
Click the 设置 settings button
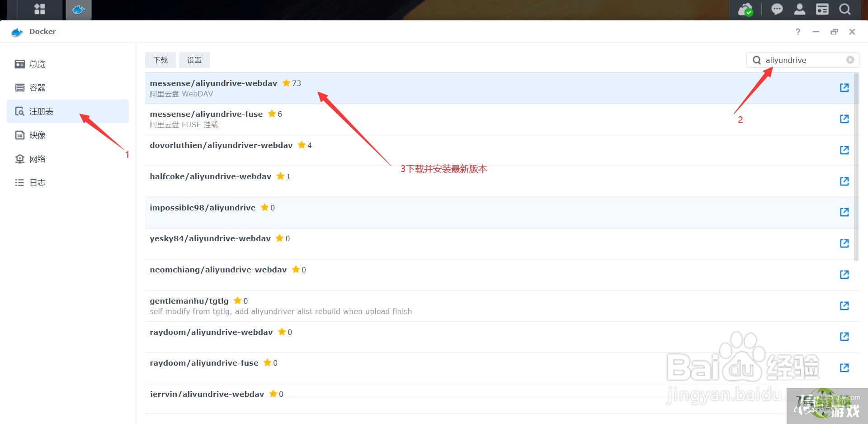pos(194,60)
